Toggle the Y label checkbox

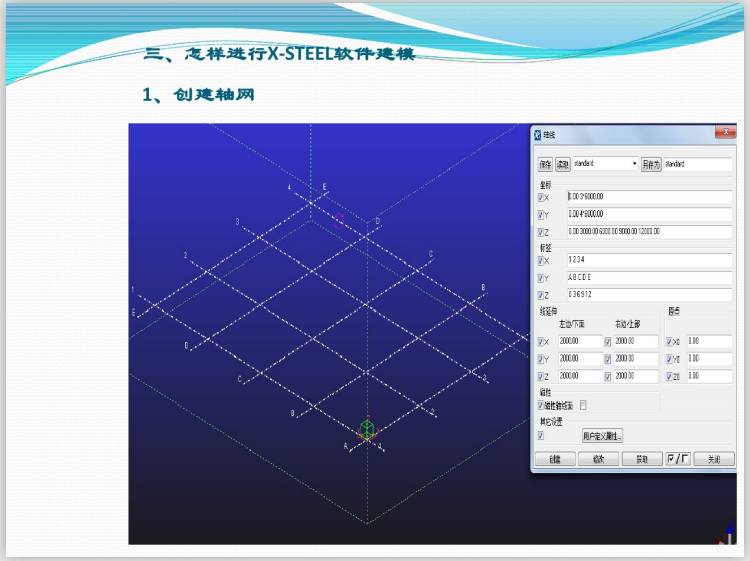(x=541, y=277)
